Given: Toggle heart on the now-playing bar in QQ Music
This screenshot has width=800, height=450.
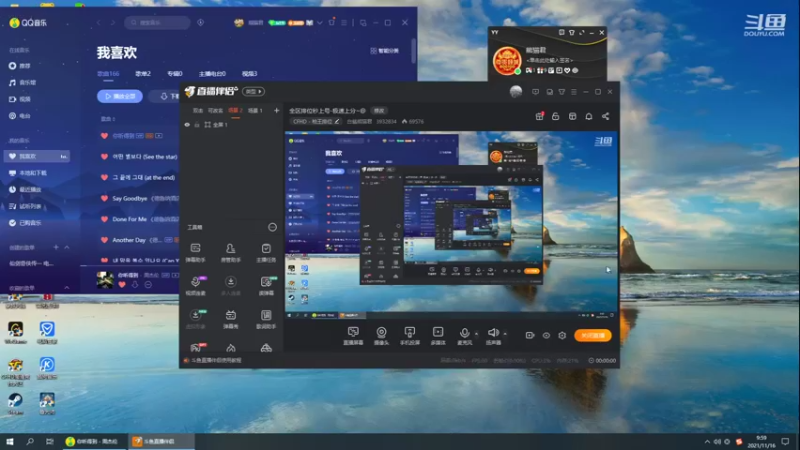Looking at the screenshot, I should [x=122, y=285].
